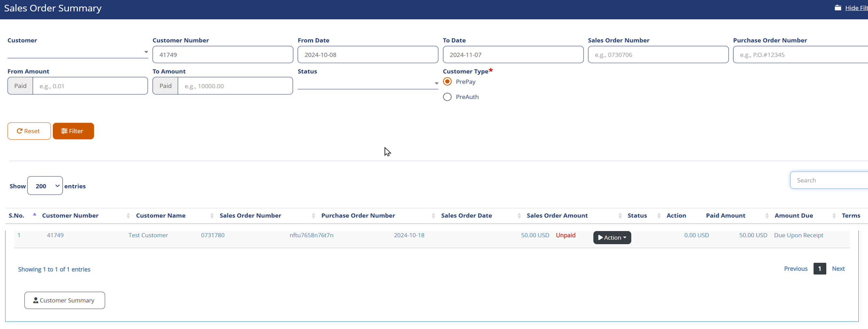The height and width of the screenshot is (329, 868).
Task: Expand the Action menu on the order row
Action: [612, 237]
